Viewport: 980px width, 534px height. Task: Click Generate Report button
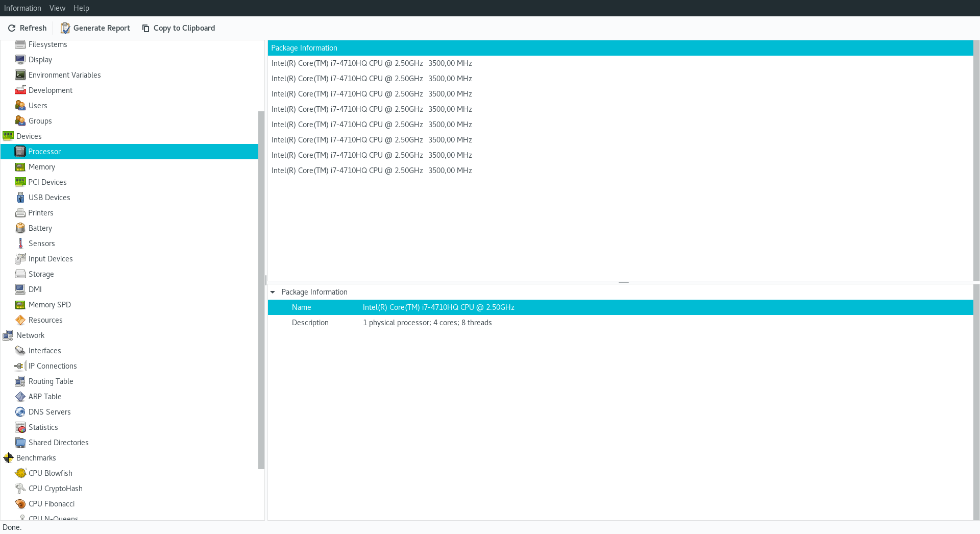tap(95, 28)
